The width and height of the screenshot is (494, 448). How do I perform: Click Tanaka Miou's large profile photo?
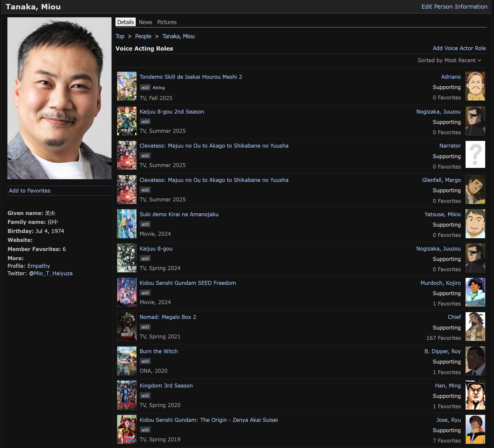click(59, 98)
